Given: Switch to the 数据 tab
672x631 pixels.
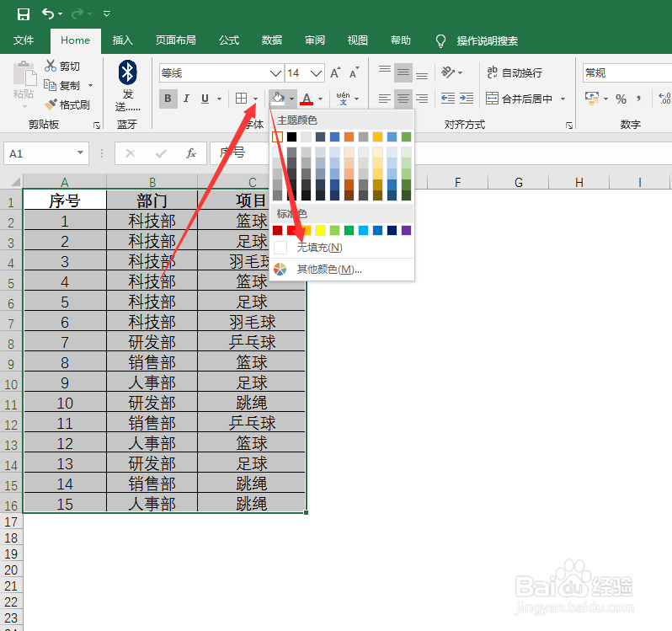Looking at the screenshot, I should click(x=272, y=40).
